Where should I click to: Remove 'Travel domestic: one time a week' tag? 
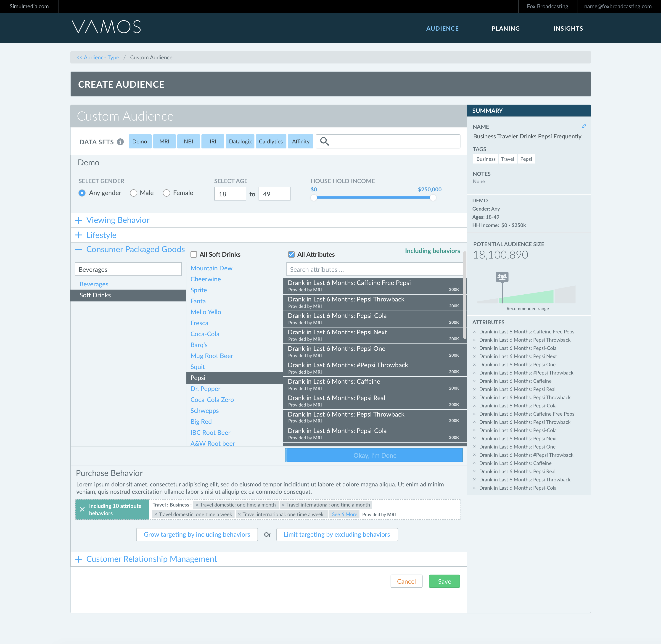(156, 515)
